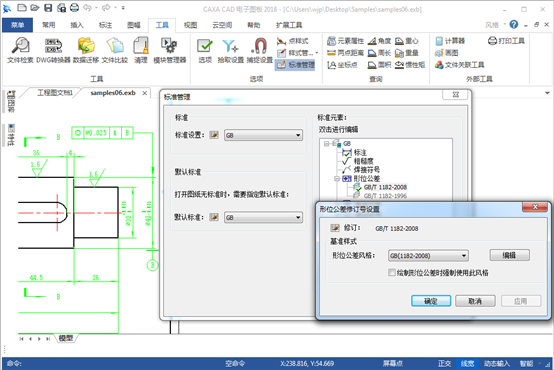Image resolution: width=554 pixels, height=370 pixels.
Task: Open the 文件比较 file compare tool
Action: point(115,50)
